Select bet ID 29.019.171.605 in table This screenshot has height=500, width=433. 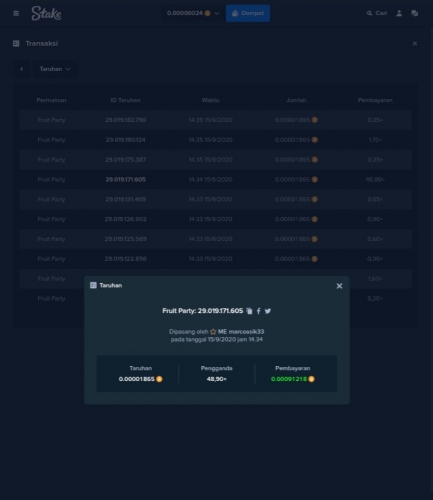click(126, 179)
